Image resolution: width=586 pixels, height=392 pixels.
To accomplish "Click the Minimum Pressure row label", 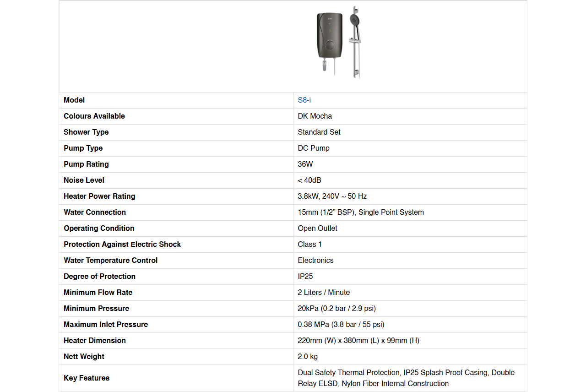I will 96,309.
